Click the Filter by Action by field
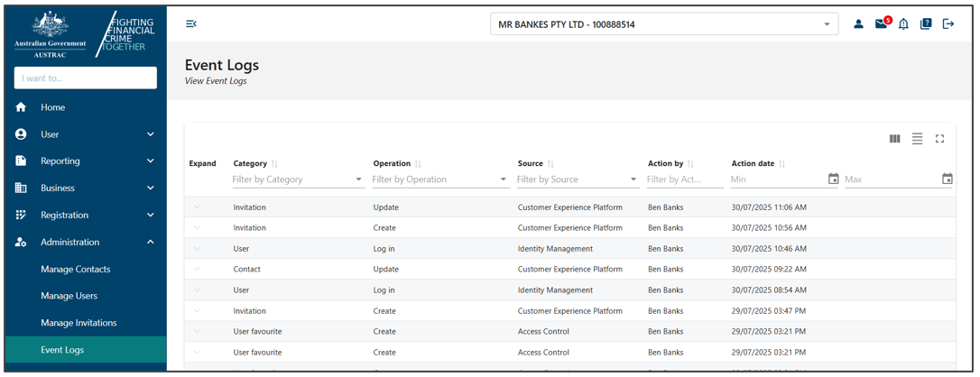Screen dimensions: 980x377 685,179
